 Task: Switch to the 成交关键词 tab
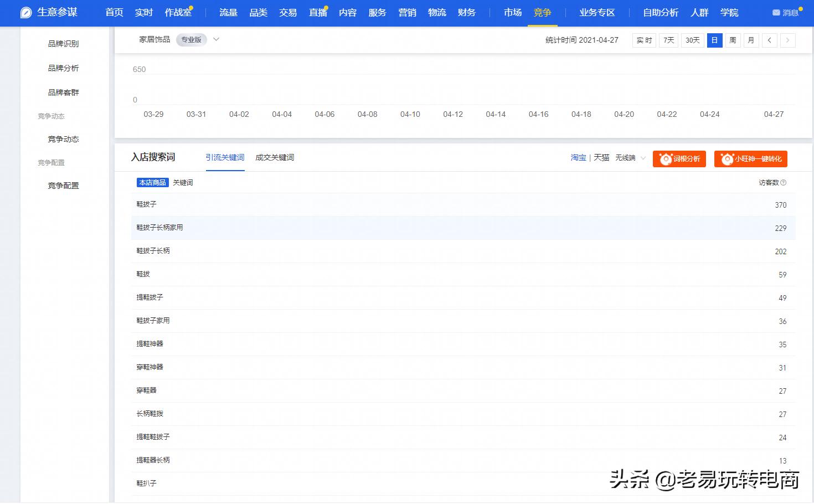tap(275, 157)
